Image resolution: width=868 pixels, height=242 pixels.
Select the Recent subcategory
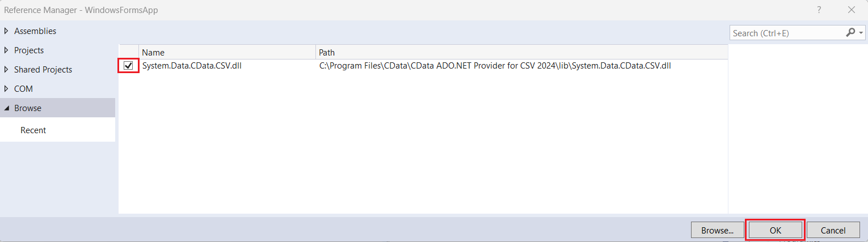[33, 130]
